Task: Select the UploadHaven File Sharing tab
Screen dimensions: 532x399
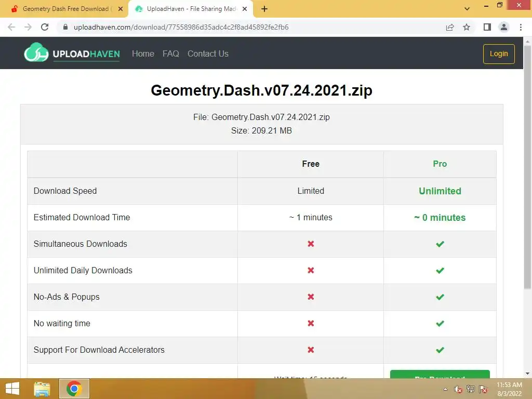Action: [191, 9]
